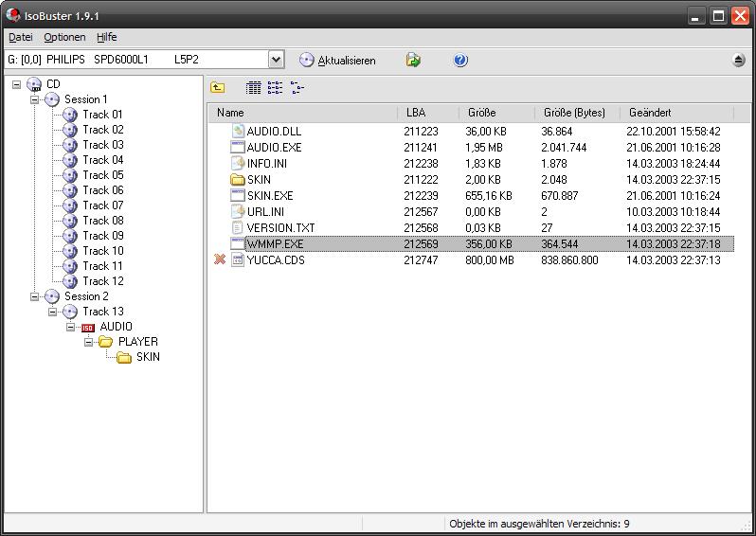Image resolution: width=756 pixels, height=536 pixels.
Task: Select the VERSION.TXT file row
Action: click(471, 228)
